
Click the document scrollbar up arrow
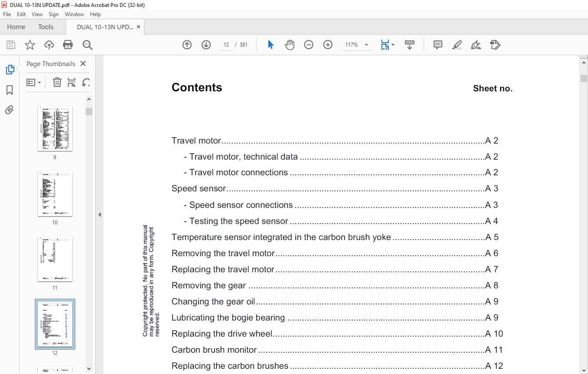tap(584, 63)
